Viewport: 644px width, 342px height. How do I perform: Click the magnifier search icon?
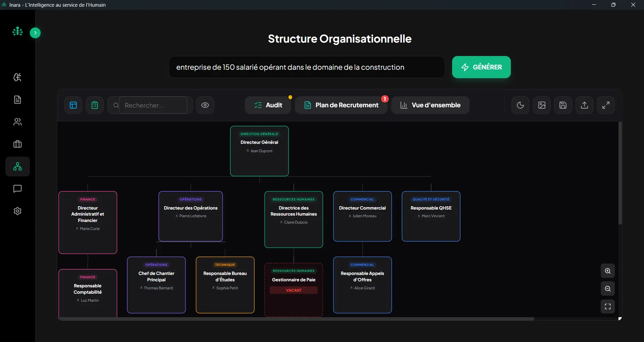pos(116,105)
